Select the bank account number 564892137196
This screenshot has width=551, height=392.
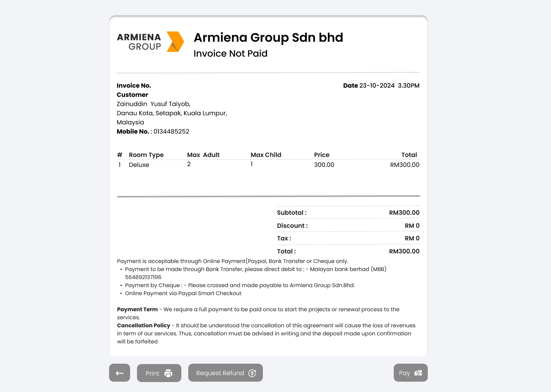(143, 278)
